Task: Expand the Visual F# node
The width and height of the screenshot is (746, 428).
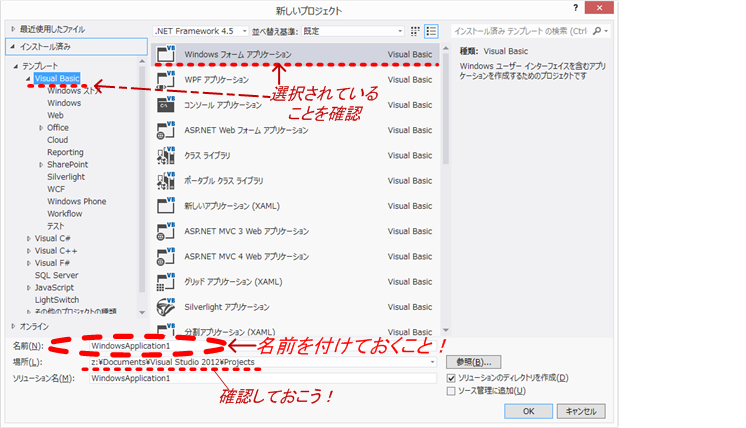Action: pos(29,263)
